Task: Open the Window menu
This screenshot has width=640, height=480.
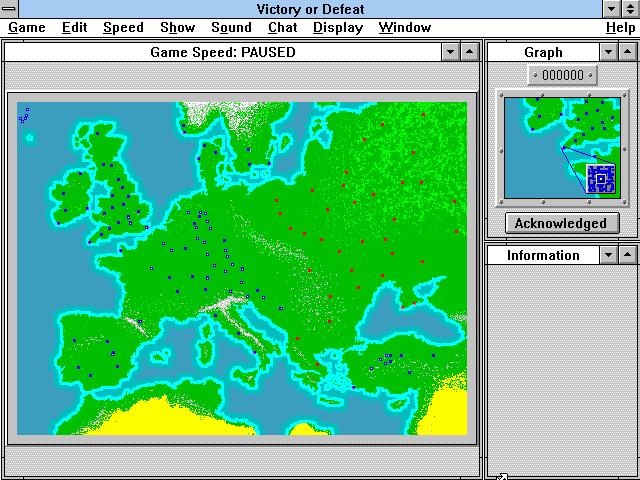Action: [x=405, y=28]
